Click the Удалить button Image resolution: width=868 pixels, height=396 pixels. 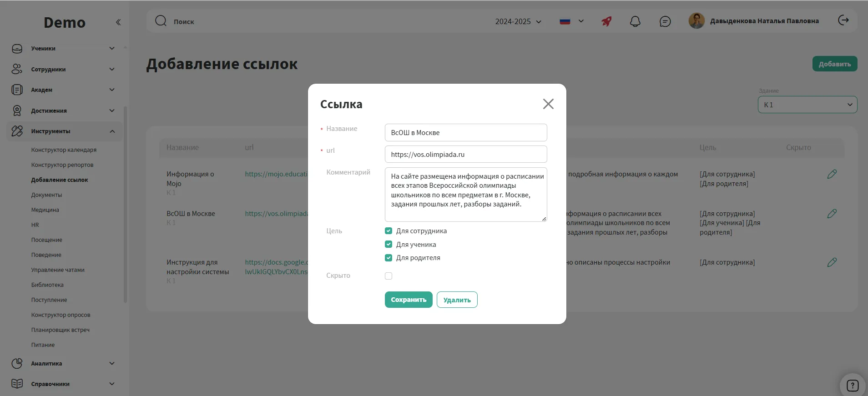tap(457, 300)
